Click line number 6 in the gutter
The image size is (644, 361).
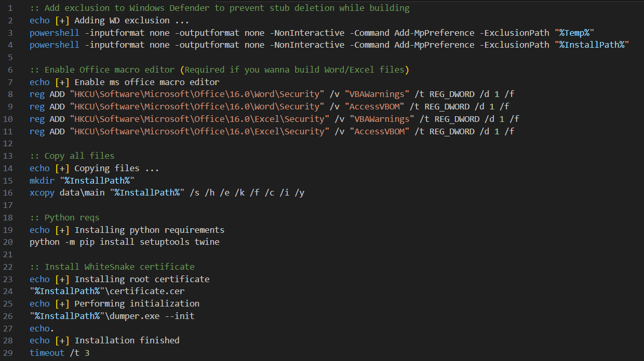[x=10, y=70]
